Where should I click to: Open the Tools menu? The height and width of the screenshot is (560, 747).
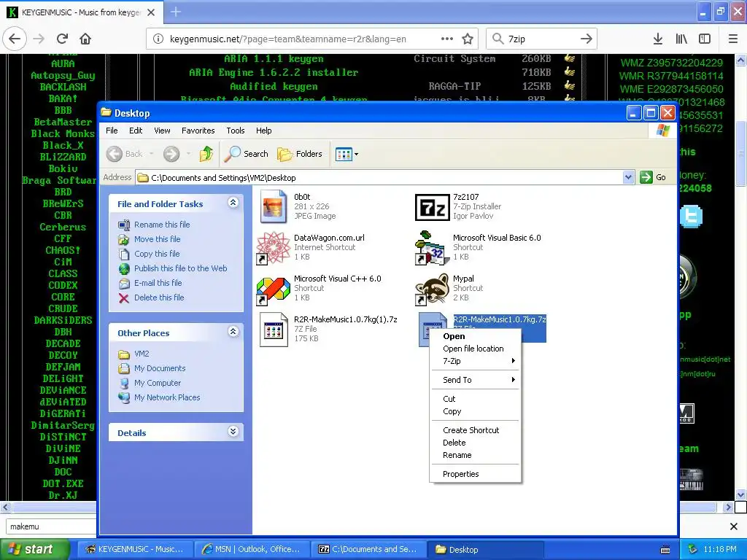tap(236, 131)
